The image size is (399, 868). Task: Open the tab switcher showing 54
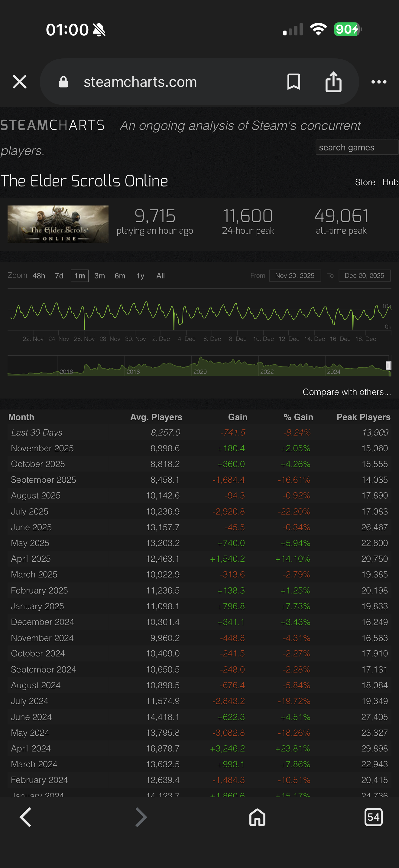pyautogui.click(x=373, y=817)
